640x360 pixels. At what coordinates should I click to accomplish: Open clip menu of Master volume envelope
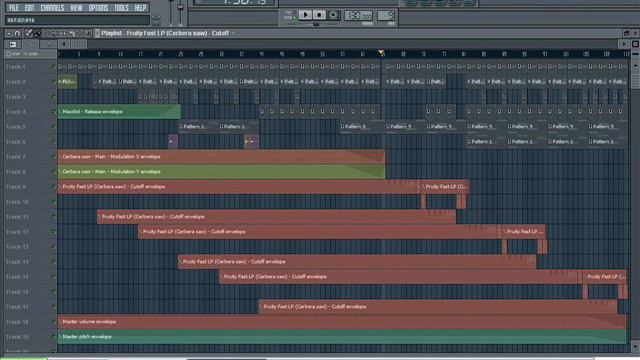click(x=60, y=322)
